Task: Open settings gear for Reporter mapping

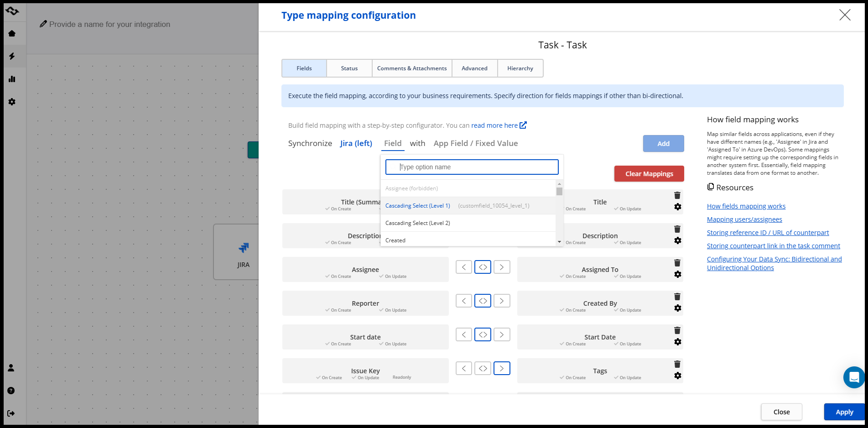Action: (678, 308)
